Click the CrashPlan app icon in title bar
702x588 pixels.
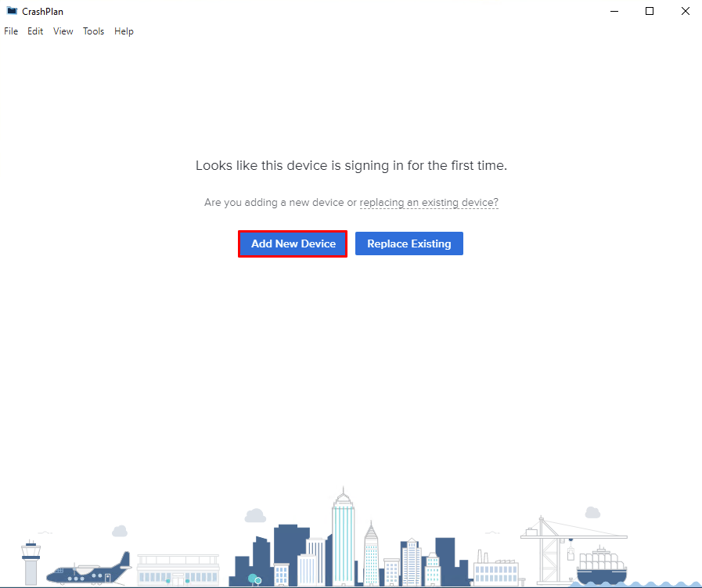click(12, 11)
